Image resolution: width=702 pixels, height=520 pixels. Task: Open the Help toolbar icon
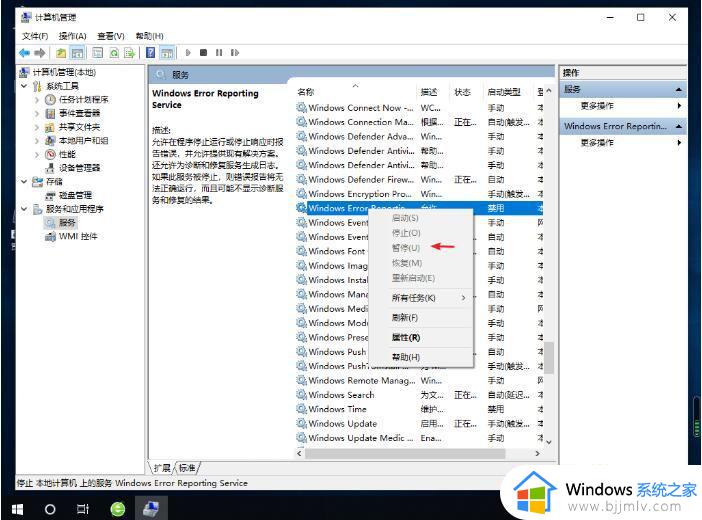150,53
